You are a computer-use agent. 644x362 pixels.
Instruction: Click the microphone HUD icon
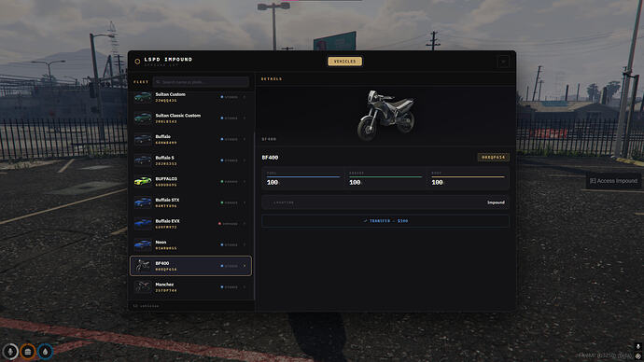pyautogui.click(x=10, y=352)
